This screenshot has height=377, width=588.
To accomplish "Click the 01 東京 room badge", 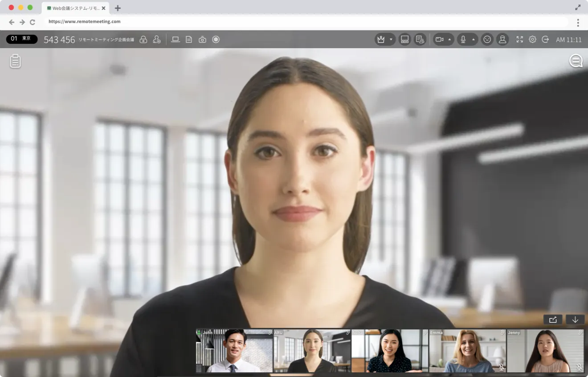I will coord(22,39).
